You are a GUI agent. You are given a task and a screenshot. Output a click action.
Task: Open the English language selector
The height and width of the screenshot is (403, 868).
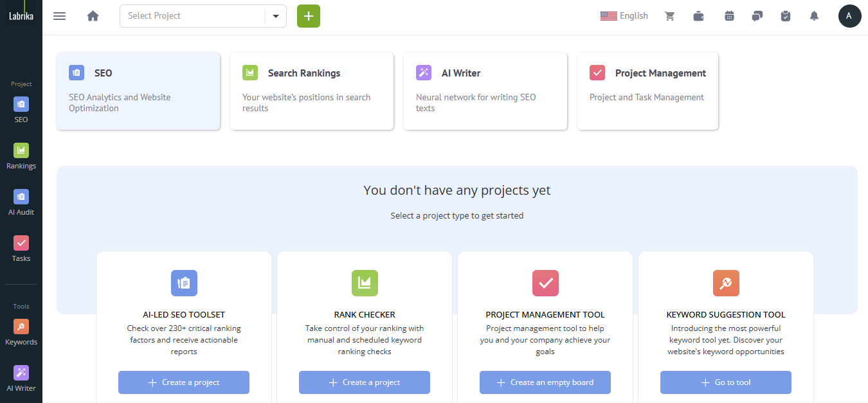point(624,16)
